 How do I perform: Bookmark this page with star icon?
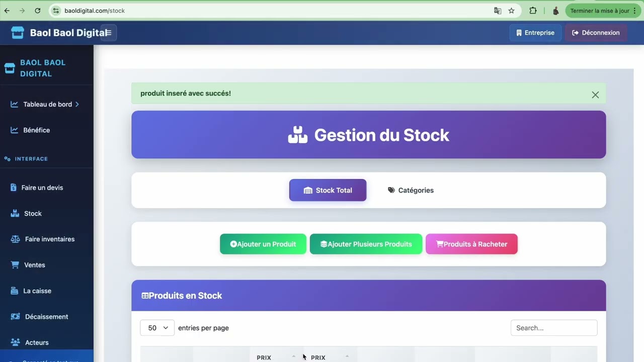(511, 11)
